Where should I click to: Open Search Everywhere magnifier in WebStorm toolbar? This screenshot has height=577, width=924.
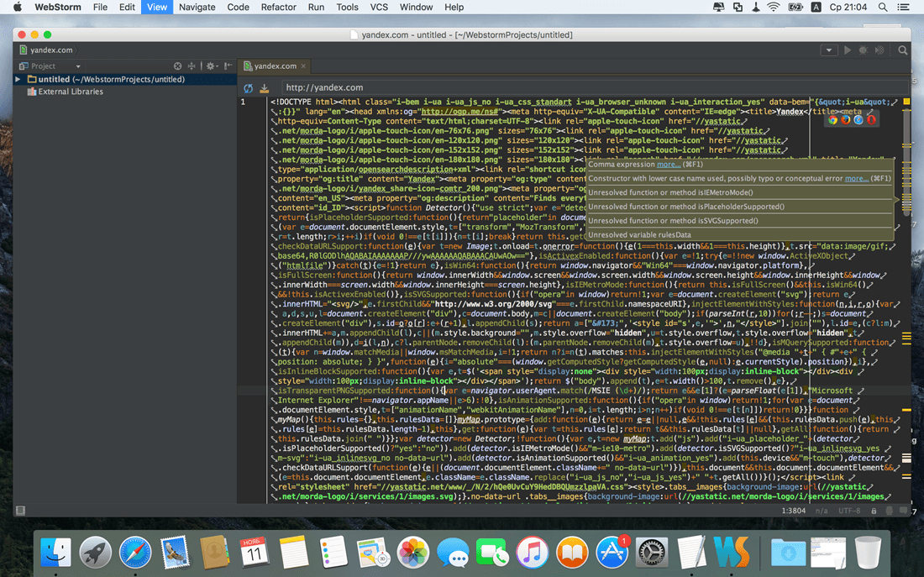coord(903,50)
